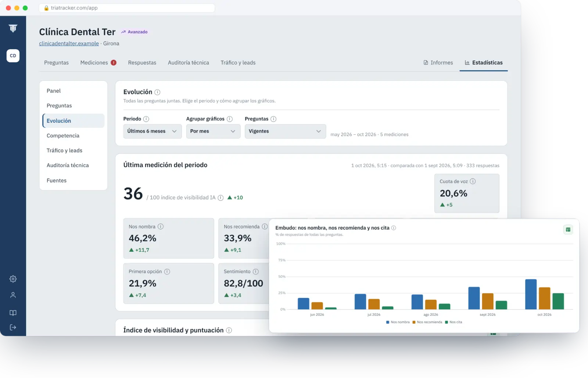Click the Nos nombra value 46,2%

tap(143, 238)
